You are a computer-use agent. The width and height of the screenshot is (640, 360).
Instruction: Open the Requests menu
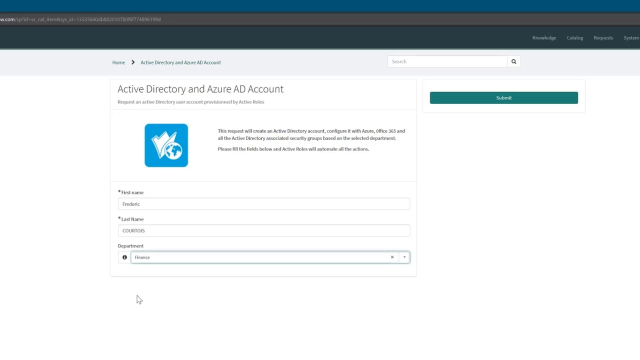tap(603, 38)
